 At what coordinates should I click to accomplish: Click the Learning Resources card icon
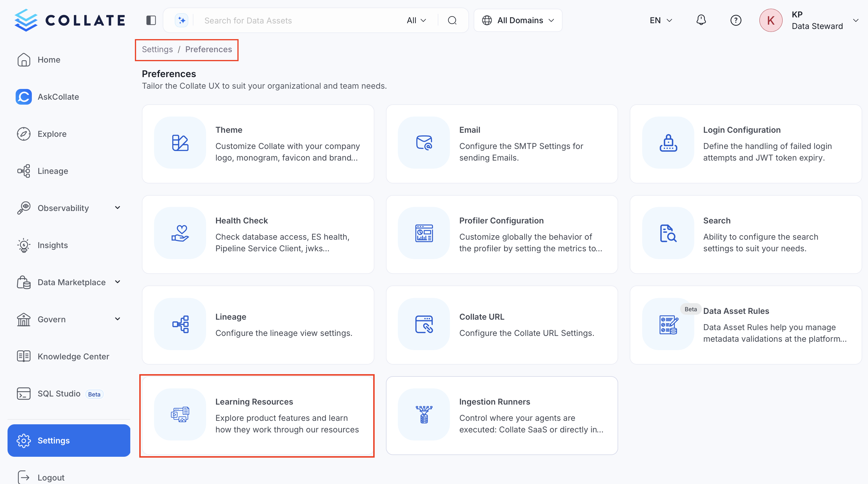[x=180, y=414]
